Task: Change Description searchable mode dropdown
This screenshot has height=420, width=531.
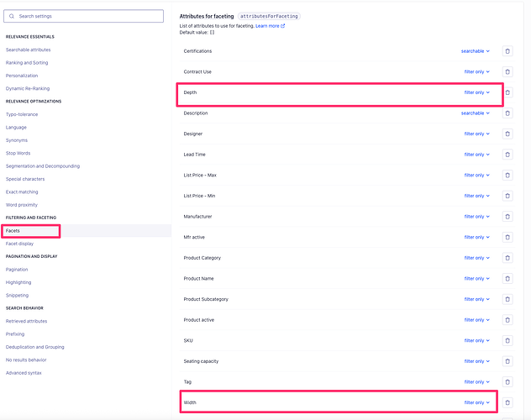Action: tap(475, 113)
